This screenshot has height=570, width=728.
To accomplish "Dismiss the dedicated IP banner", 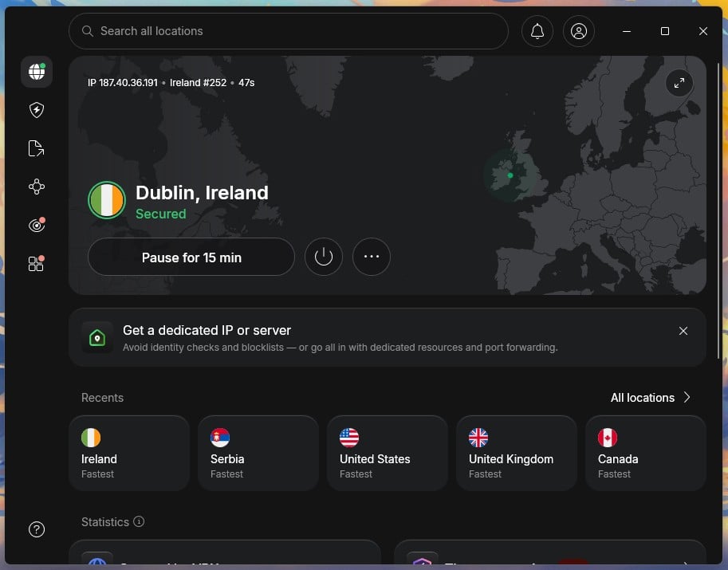I will click(x=683, y=331).
